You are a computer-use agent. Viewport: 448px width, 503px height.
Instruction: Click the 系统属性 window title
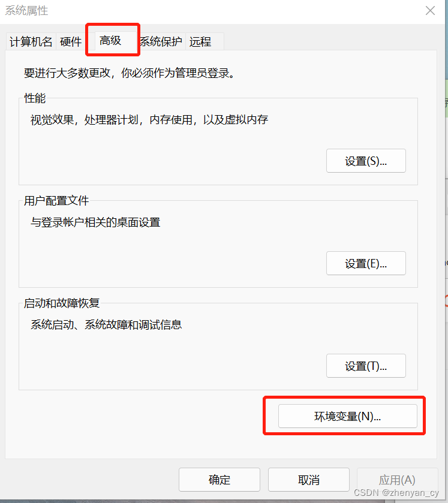pyautogui.click(x=26, y=11)
